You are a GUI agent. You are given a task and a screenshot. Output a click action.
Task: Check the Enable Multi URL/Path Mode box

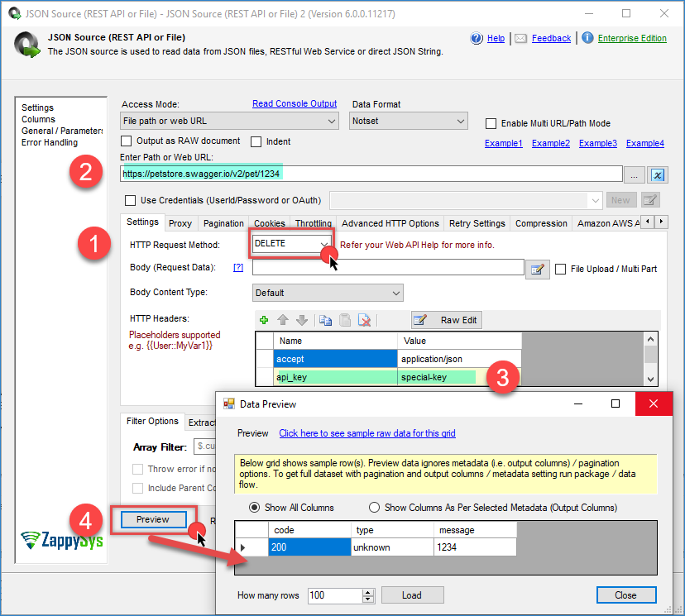click(491, 123)
